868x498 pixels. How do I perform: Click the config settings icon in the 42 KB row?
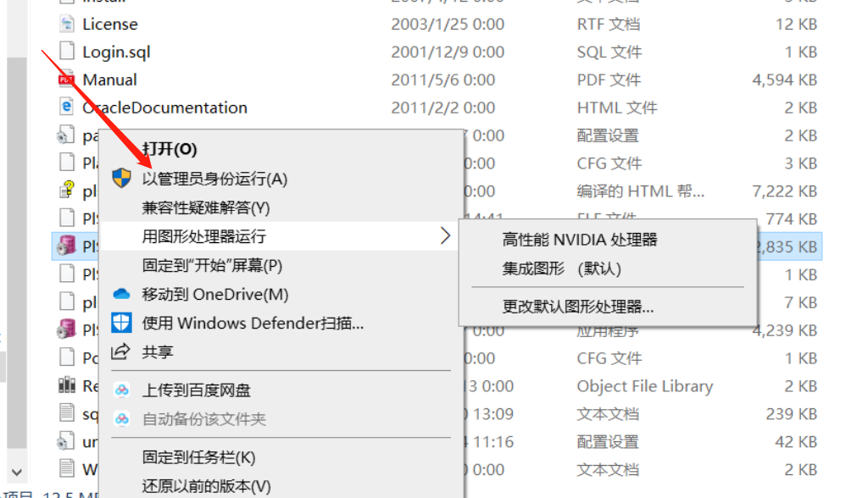tap(65, 441)
